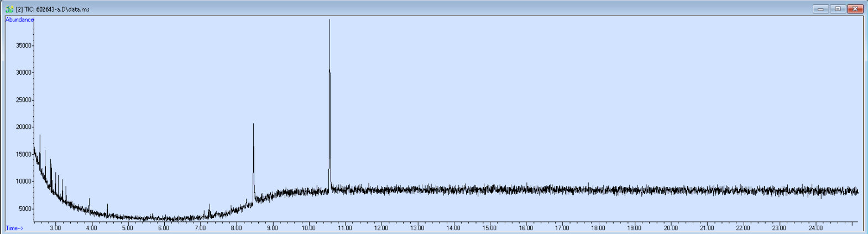Viewport: 868px width, 234px height.
Task: Click the 25000 abundance axis value
Action: (x=24, y=100)
